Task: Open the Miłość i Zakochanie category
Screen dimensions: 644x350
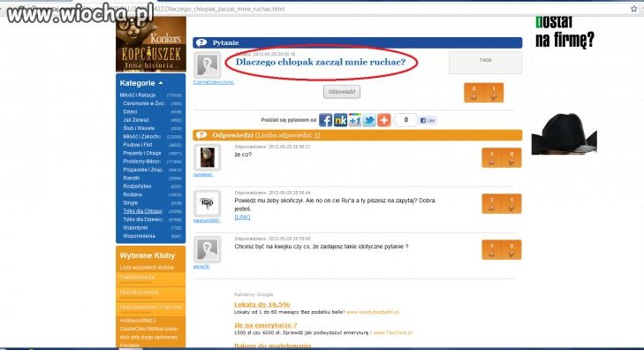Action: pos(141,136)
